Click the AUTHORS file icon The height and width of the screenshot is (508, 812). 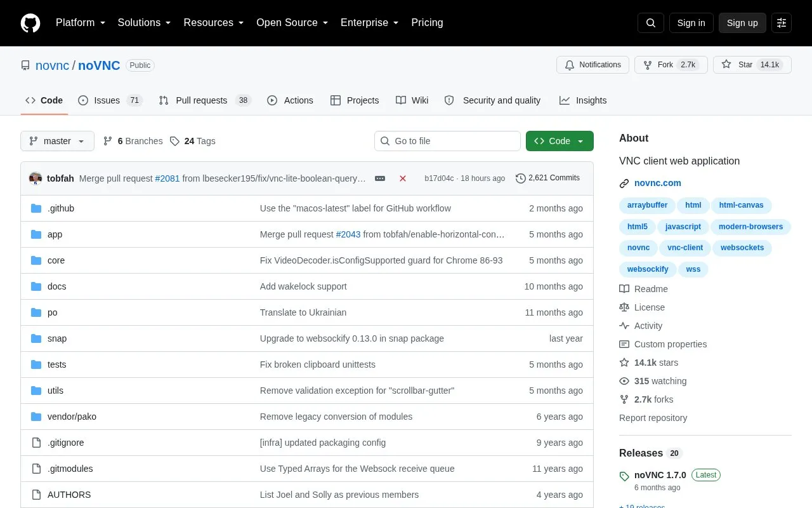click(36, 495)
